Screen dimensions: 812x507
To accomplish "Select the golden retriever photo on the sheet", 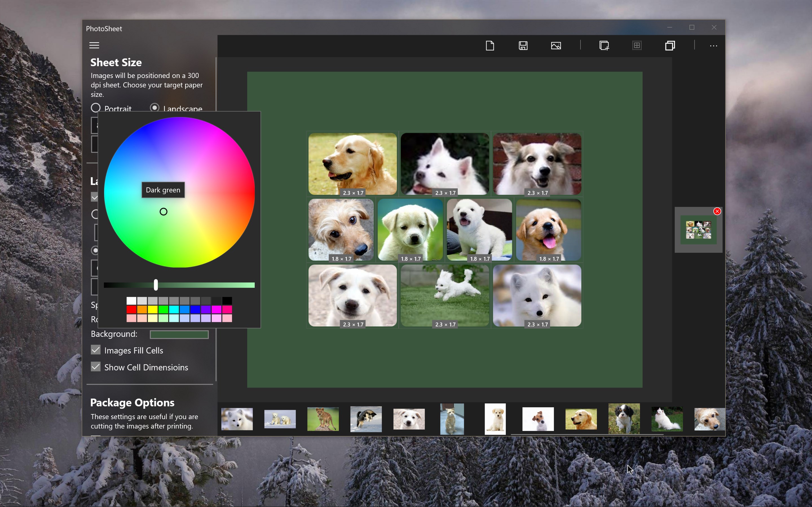I will (x=352, y=164).
